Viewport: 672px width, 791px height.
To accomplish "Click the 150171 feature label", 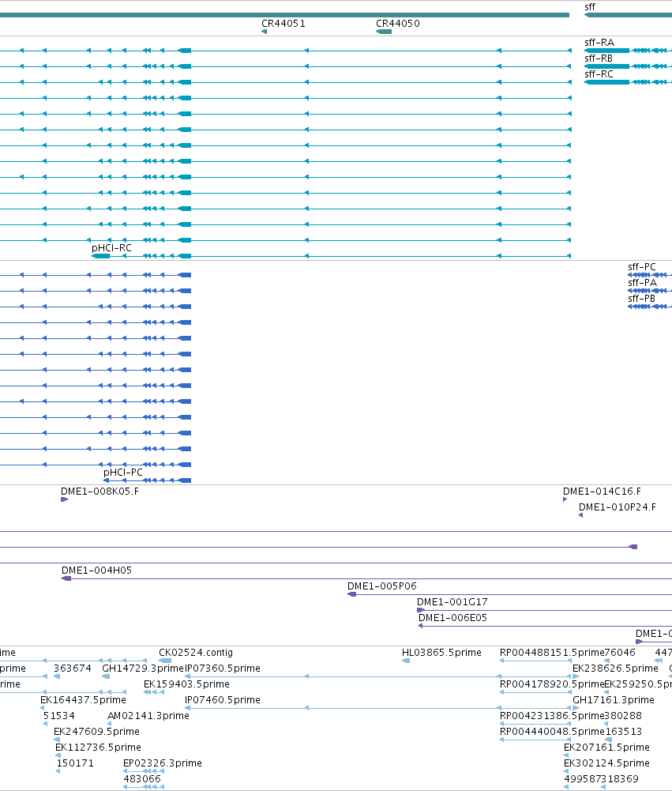I will (x=75, y=763).
